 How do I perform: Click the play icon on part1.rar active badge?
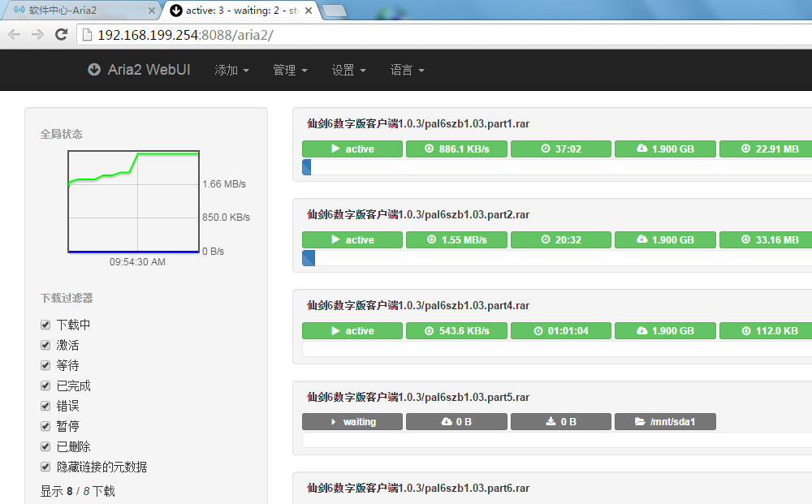(x=335, y=149)
